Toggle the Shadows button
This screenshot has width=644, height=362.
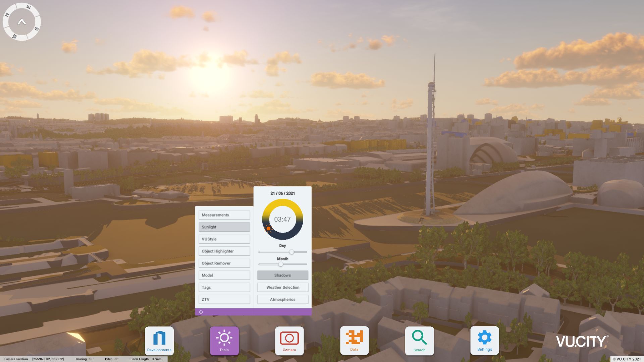(x=282, y=275)
